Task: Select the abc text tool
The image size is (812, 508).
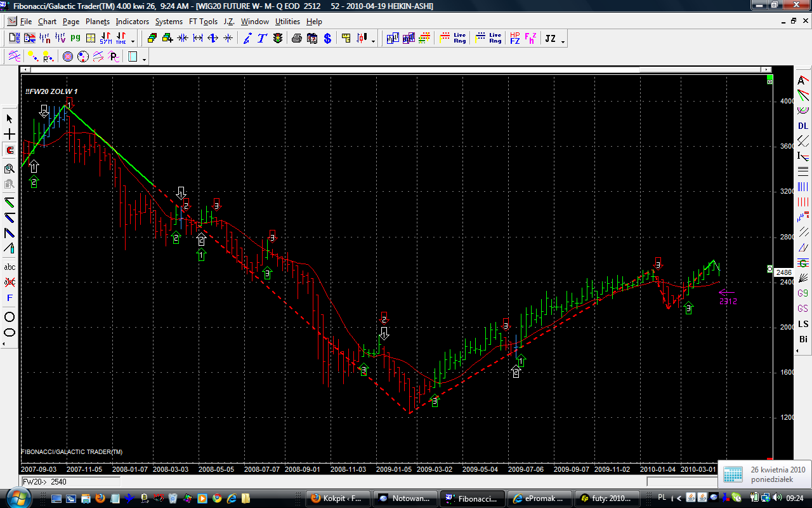Action: [10, 267]
